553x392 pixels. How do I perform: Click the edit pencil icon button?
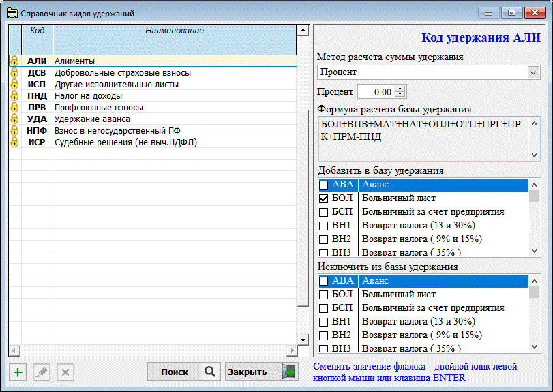[42, 372]
